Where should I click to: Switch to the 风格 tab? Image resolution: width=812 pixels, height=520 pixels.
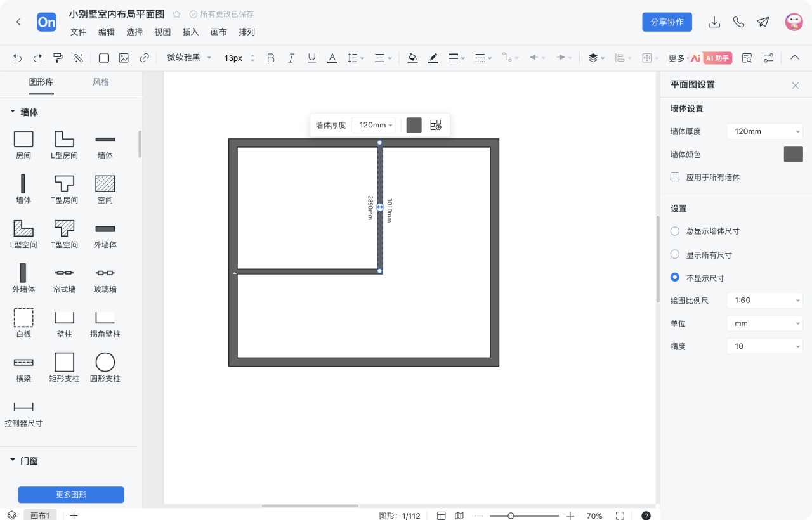(x=101, y=82)
